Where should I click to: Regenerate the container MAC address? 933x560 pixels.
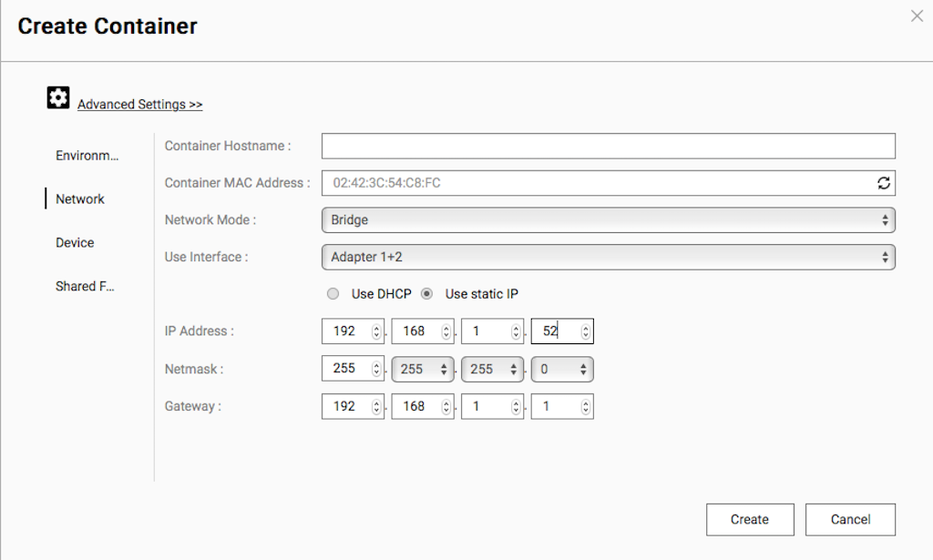pyautogui.click(x=883, y=183)
